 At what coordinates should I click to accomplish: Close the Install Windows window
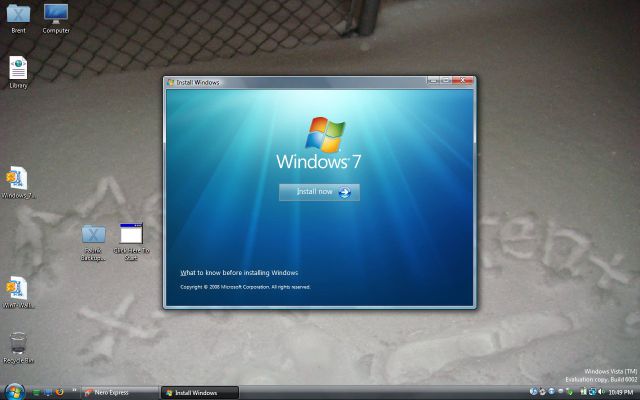[x=462, y=80]
